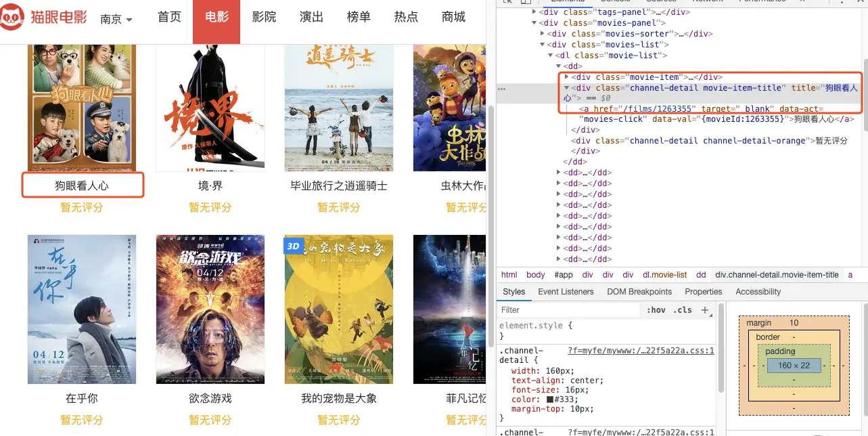Expand the movies-sorter div node
Viewport: 868px width, 436px height.
pyautogui.click(x=543, y=34)
